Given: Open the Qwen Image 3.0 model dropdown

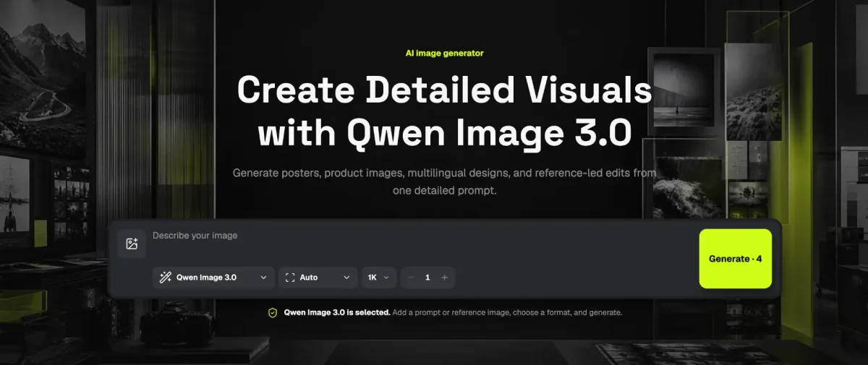Looking at the screenshot, I should click(x=213, y=278).
